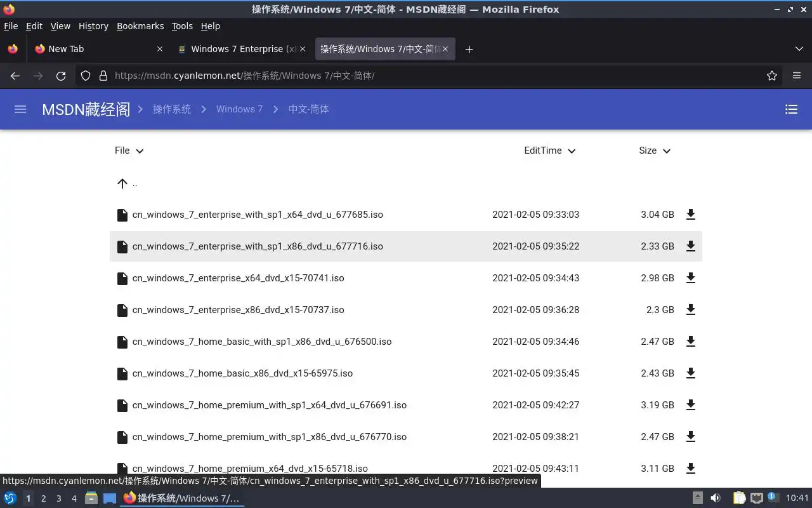
Task: Close the New Tab tab
Action: [160, 49]
